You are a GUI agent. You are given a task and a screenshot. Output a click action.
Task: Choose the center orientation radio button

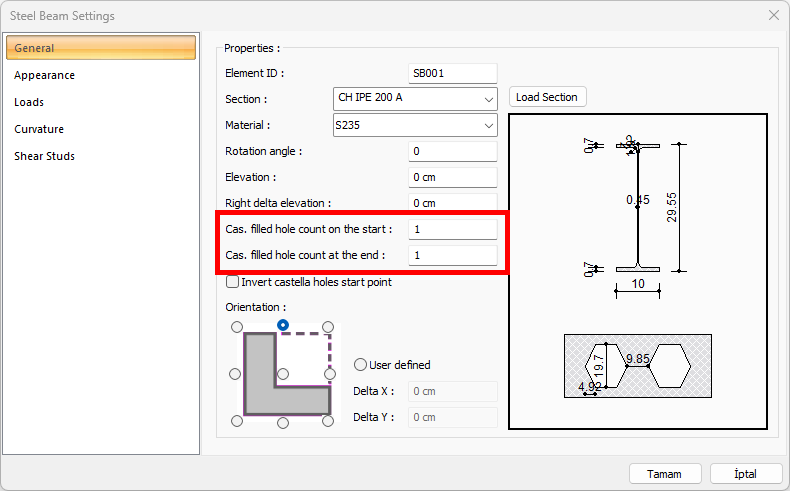click(x=283, y=374)
